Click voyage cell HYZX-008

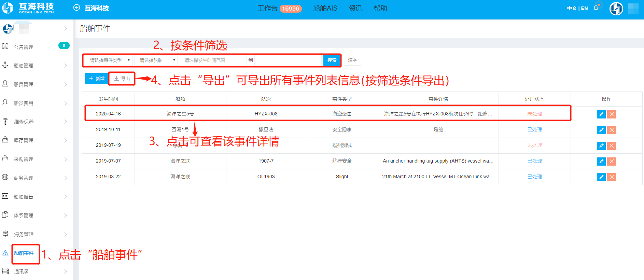tap(266, 114)
